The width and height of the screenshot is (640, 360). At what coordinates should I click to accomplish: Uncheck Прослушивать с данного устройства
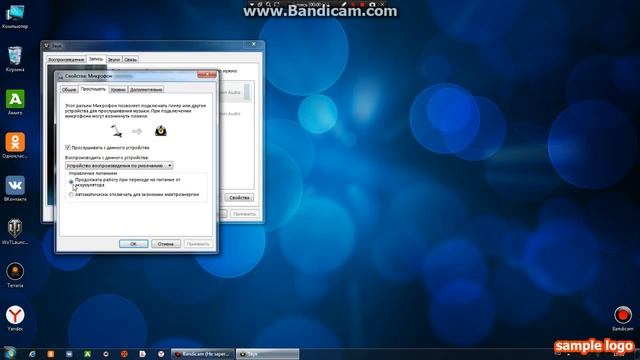click(x=68, y=147)
